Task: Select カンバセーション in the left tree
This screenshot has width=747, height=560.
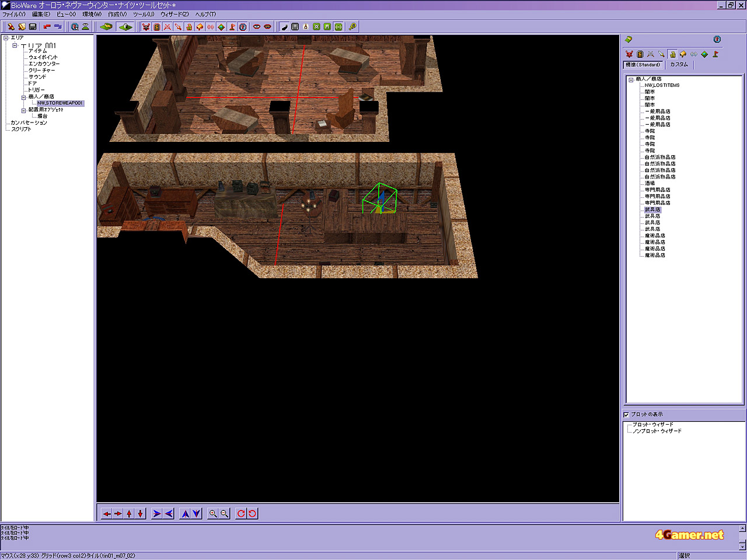Action: pos(29,123)
